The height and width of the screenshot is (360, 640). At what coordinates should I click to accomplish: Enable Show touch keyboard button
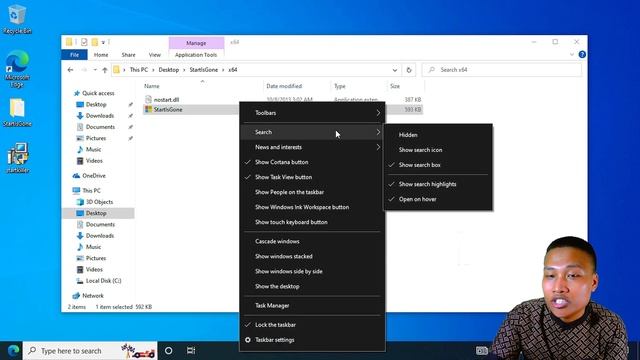pyautogui.click(x=312, y=222)
